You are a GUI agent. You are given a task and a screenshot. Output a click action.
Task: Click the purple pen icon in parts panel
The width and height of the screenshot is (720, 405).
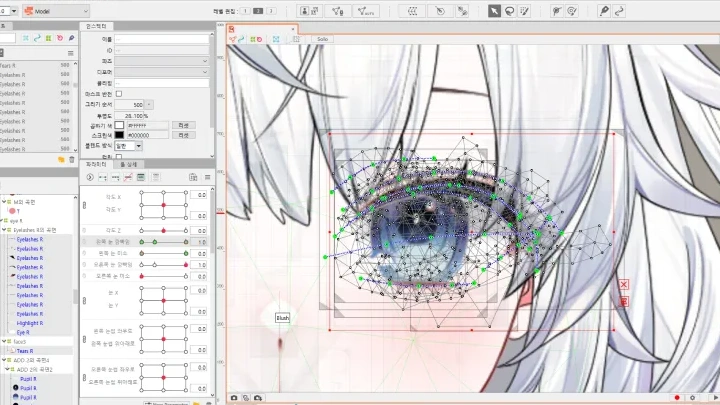click(x=71, y=38)
